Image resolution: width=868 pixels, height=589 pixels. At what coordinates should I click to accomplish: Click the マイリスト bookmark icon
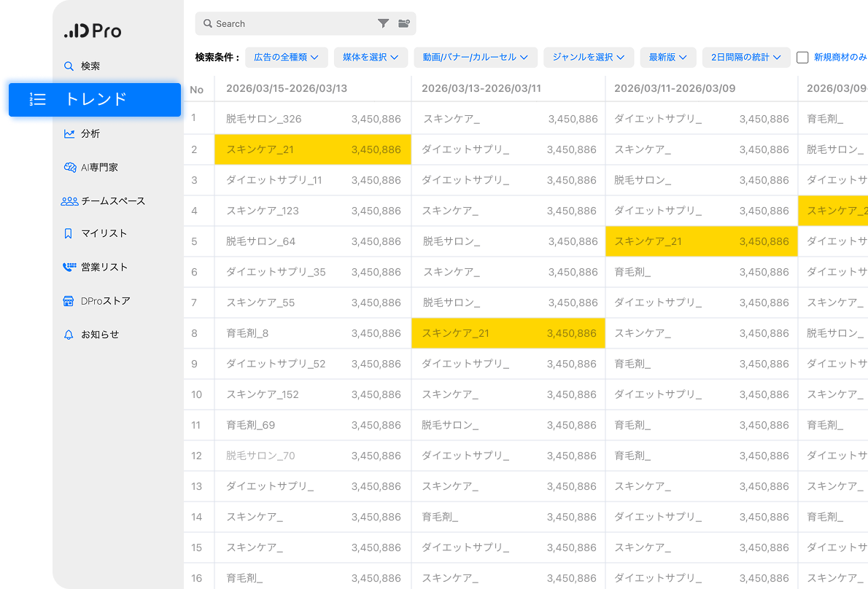click(69, 233)
